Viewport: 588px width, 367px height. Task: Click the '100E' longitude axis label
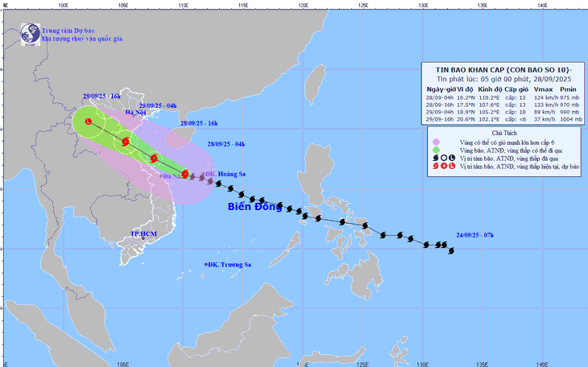click(x=64, y=6)
